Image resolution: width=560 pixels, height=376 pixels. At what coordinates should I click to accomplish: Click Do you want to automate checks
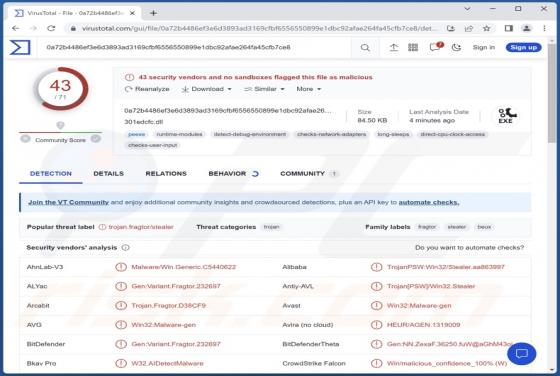[469, 247]
